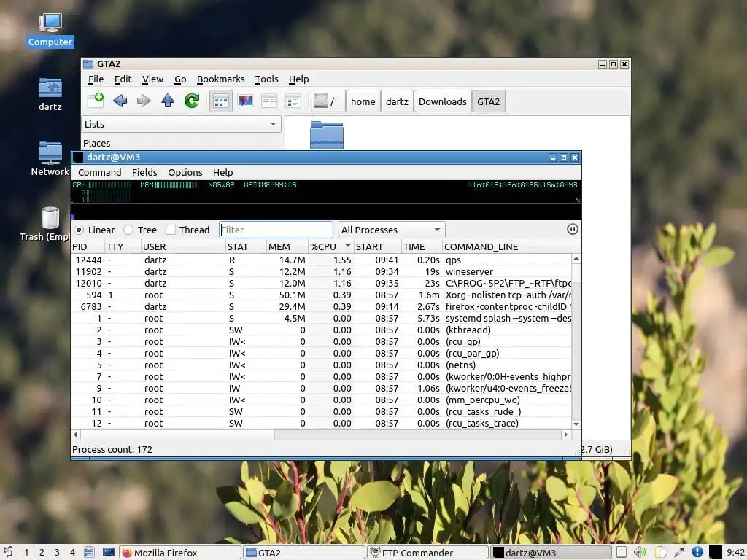Click the home path button
Viewport: 747px width, 560px height.
coord(363,101)
